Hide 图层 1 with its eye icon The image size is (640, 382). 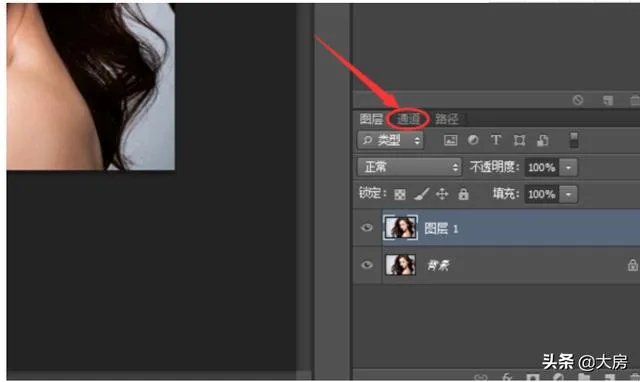point(367,227)
